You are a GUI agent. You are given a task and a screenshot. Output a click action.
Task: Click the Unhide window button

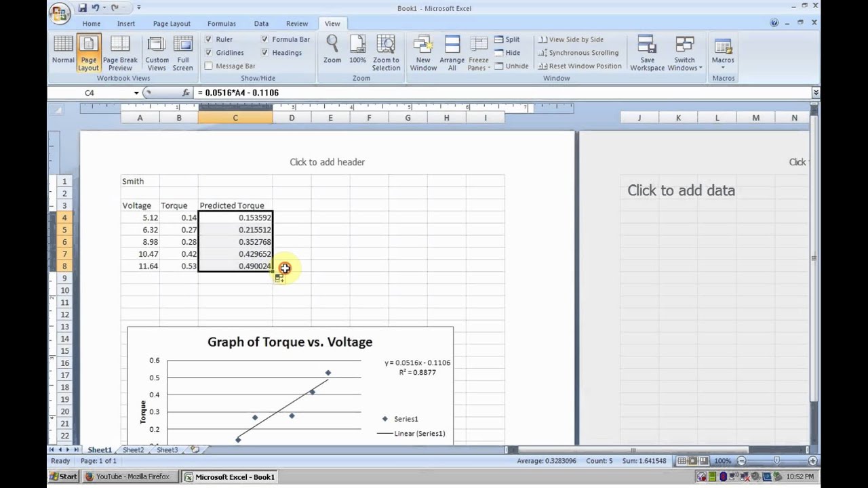(511, 66)
